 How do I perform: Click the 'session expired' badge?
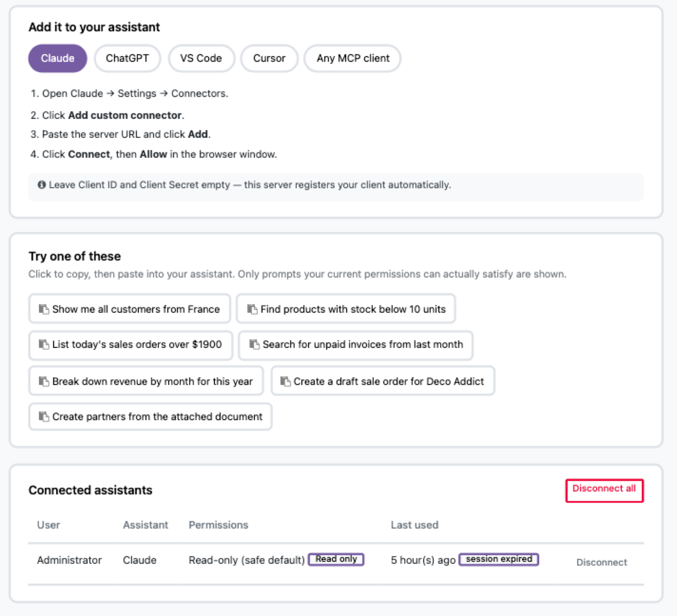point(499,559)
